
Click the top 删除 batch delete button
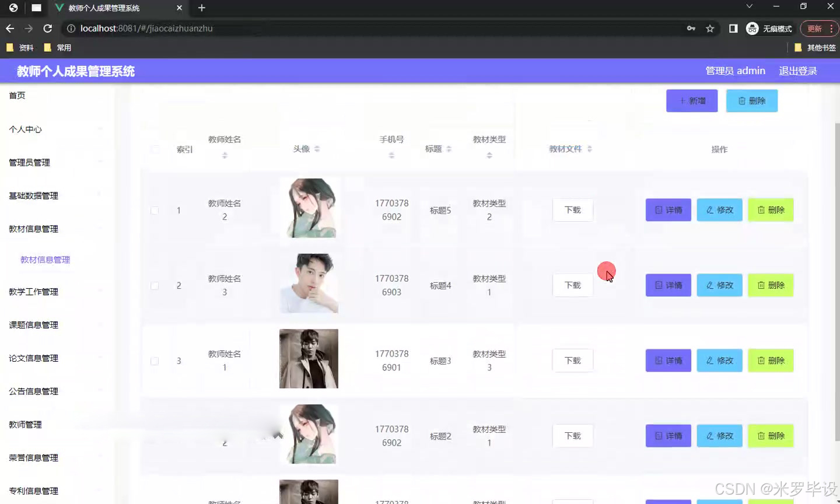click(x=752, y=101)
